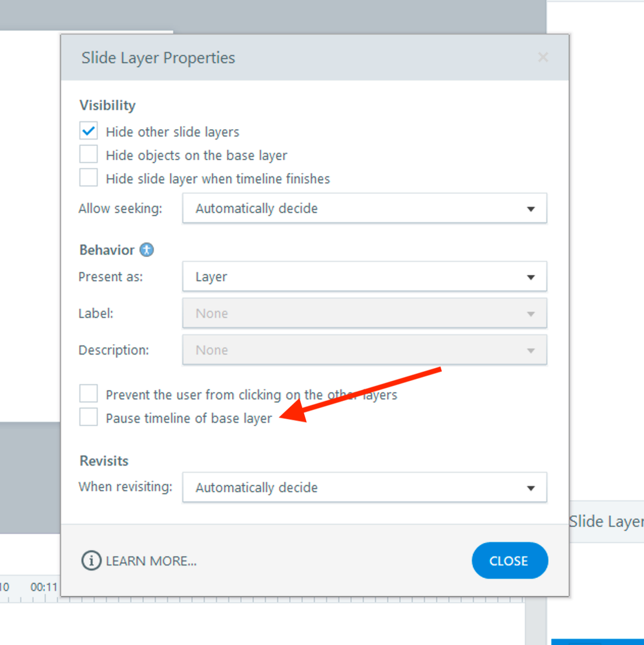Screen dimensions: 644x645
Task: Click the info icon near Learn More
Action: pyautogui.click(x=91, y=560)
